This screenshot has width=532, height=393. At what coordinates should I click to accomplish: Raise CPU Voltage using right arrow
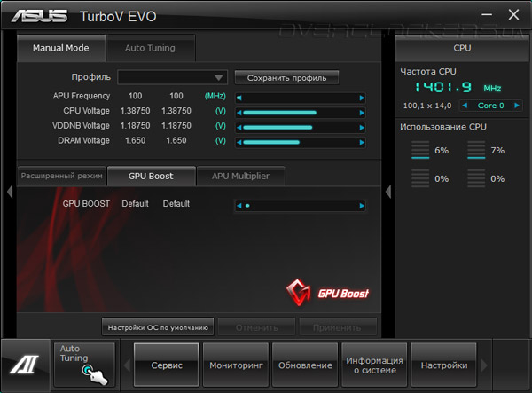pos(362,113)
